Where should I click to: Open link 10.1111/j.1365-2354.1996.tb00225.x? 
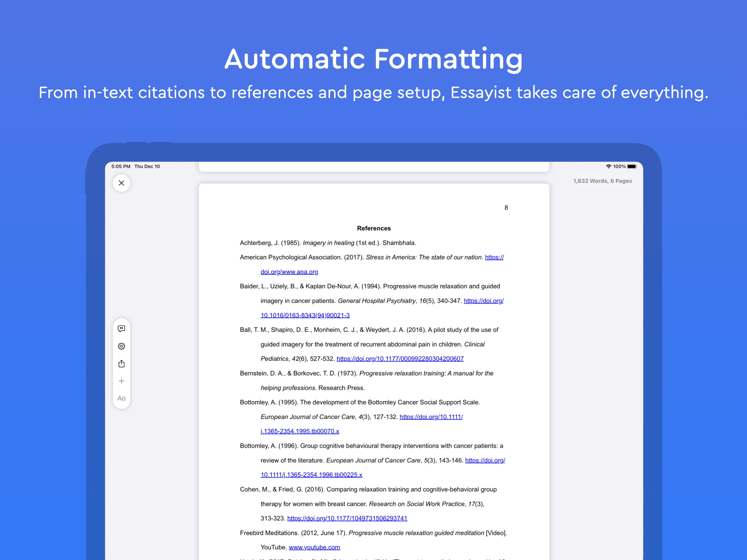click(x=311, y=475)
